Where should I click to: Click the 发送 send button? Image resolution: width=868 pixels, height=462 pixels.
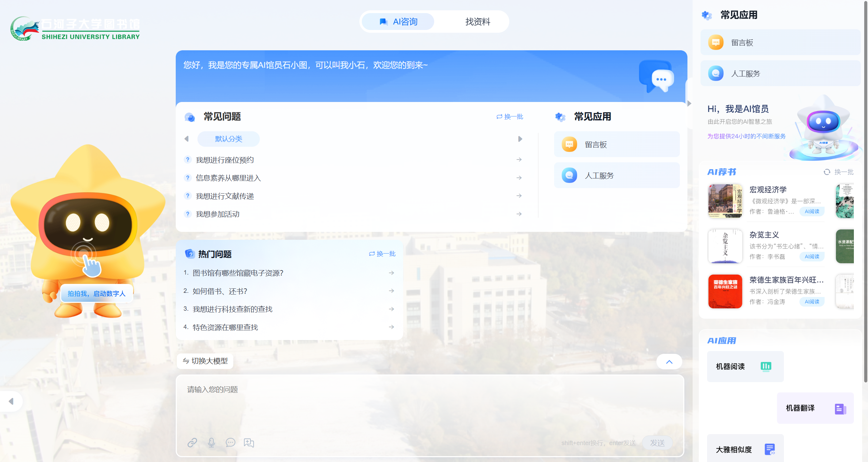657,443
